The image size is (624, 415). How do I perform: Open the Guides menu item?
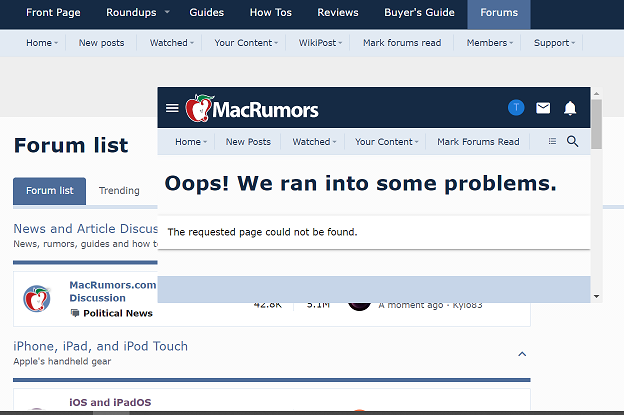pyautogui.click(x=207, y=12)
